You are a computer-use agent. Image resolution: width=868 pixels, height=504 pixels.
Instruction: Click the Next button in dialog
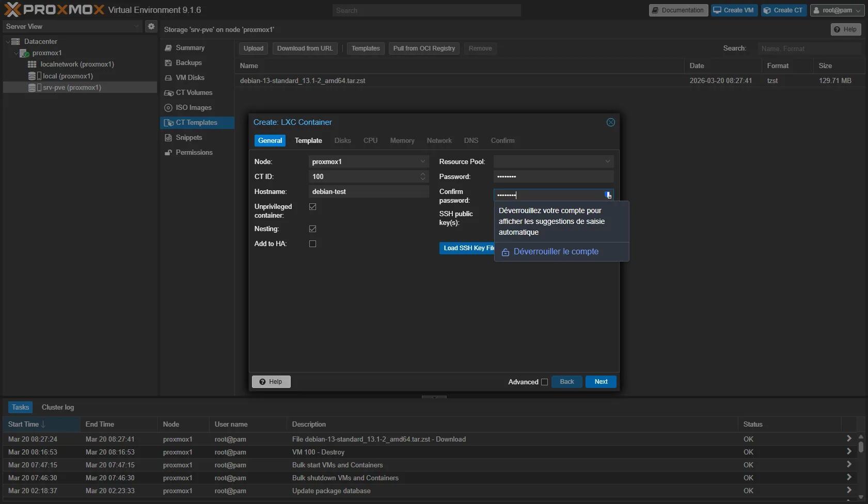[x=601, y=382]
